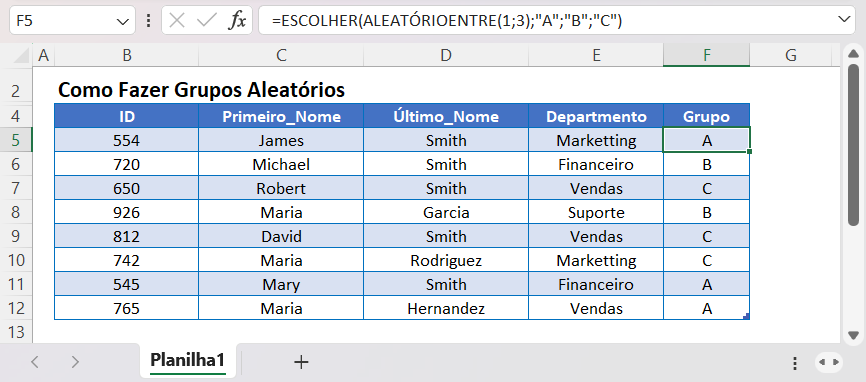
Task: Add a new sheet with the plus icon
Action: tap(301, 362)
